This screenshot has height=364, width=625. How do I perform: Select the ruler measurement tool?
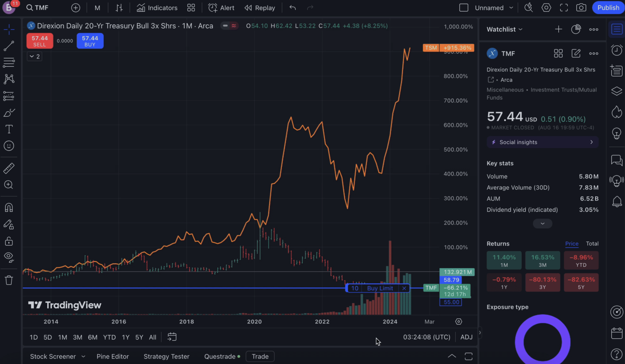tap(9, 168)
